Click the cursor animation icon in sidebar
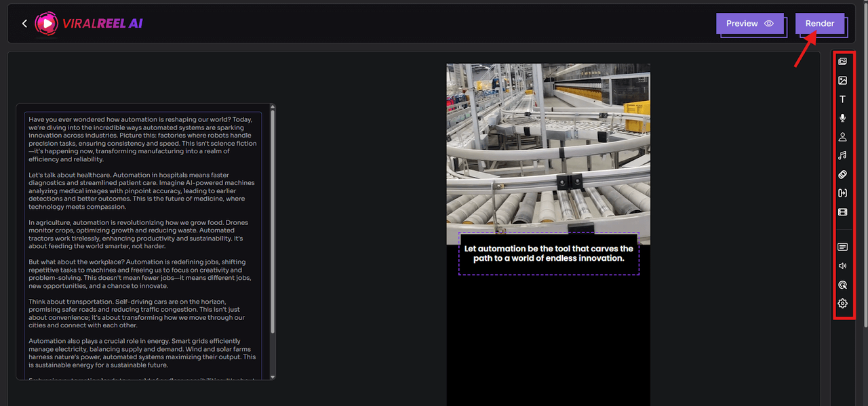 coord(842,285)
